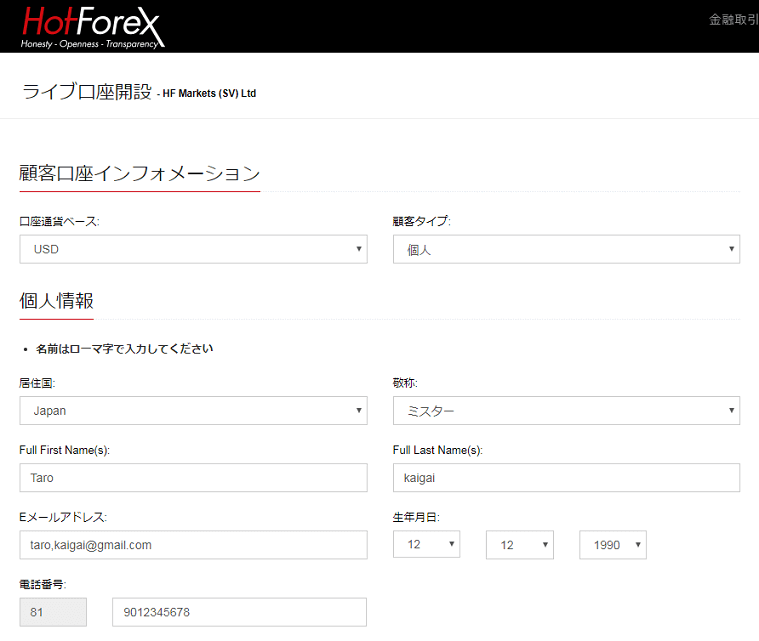Click the ライブ口座開設 page title
759x641 pixels.
point(87,92)
